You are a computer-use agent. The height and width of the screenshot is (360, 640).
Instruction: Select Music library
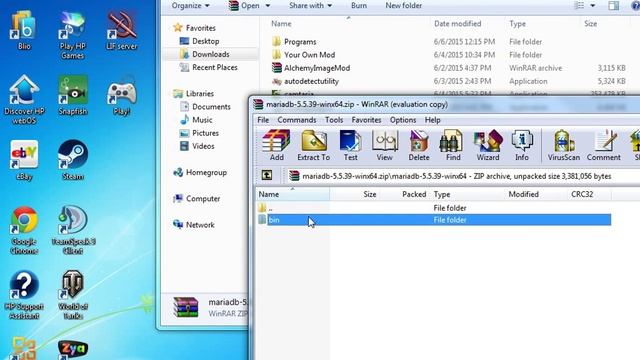point(202,120)
